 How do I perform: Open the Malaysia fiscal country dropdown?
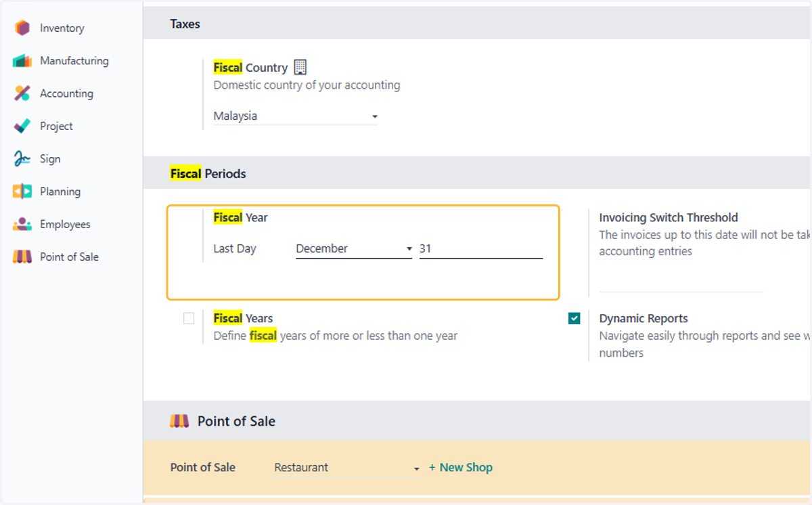tap(295, 116)
